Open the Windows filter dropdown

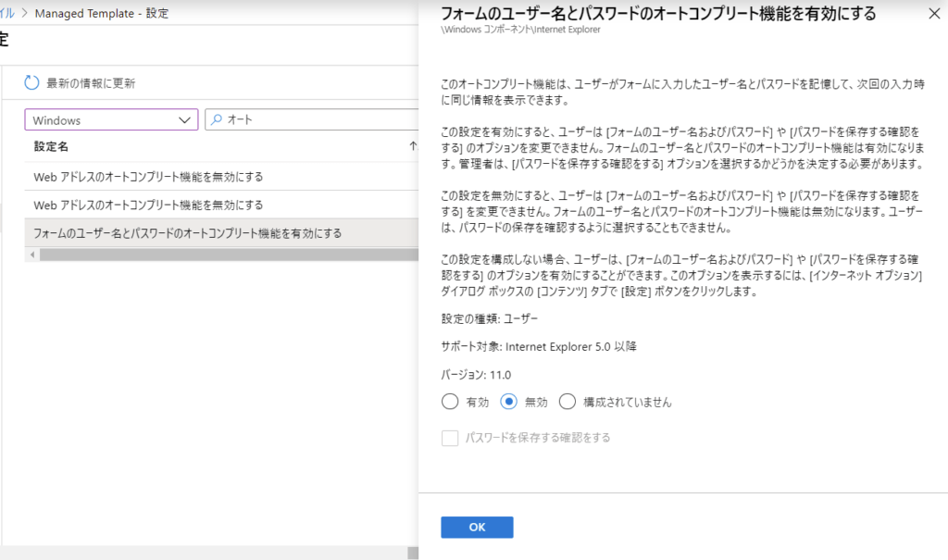(111, 119)
